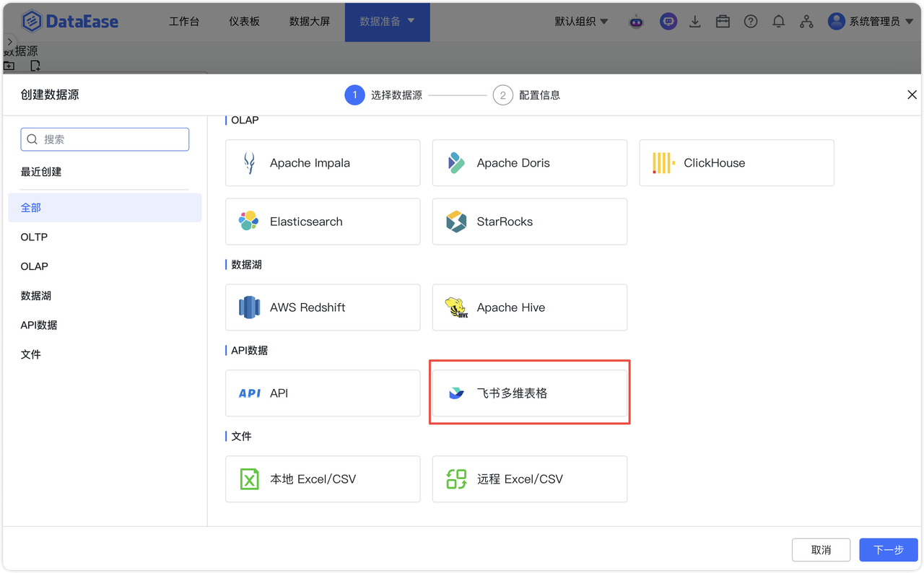Select 全部 category
Image resolution: width=924 pixels, height=573 pixels.
click(x=105, y=208)
